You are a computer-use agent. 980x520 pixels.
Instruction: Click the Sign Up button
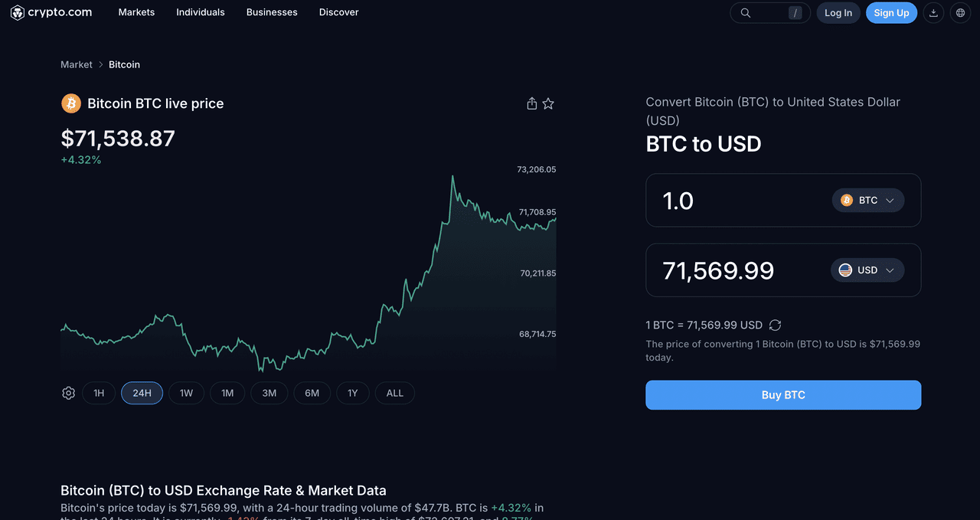(891, 13)
